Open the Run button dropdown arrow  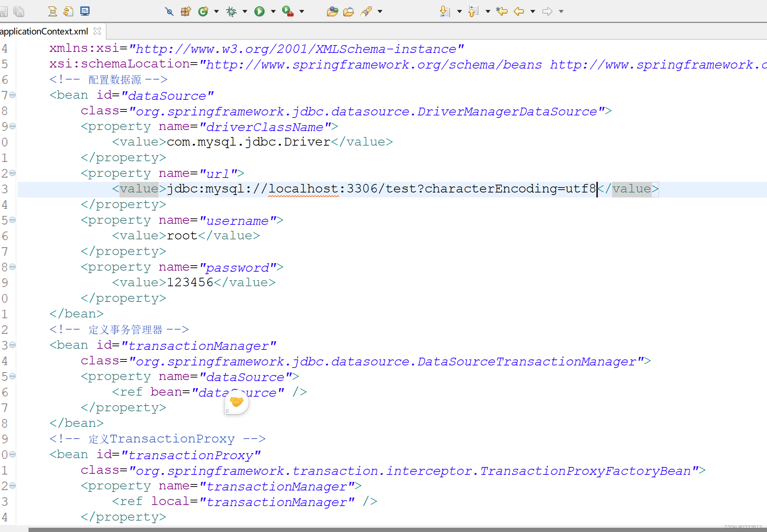point(273,11)
